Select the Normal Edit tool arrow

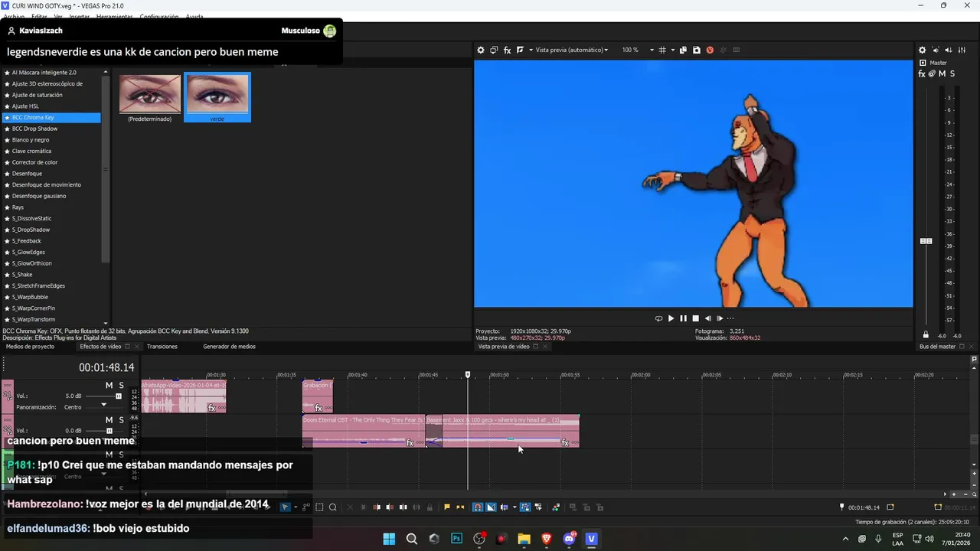tap(285, 507)
